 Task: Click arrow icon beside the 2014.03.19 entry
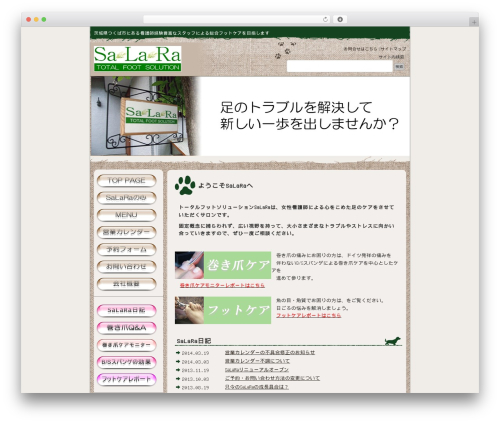click(178, 353)
